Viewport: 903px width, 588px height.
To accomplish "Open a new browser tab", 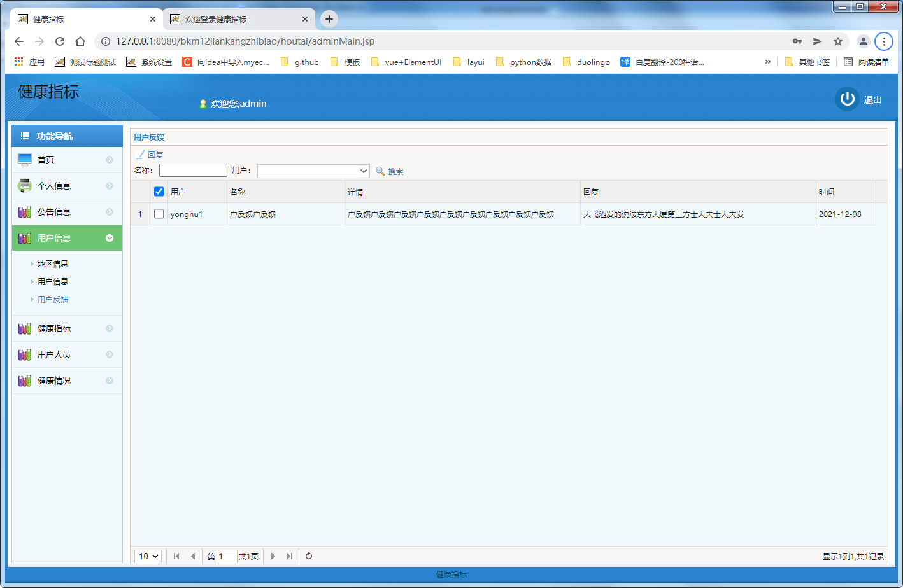I will [x=329, y=19].
